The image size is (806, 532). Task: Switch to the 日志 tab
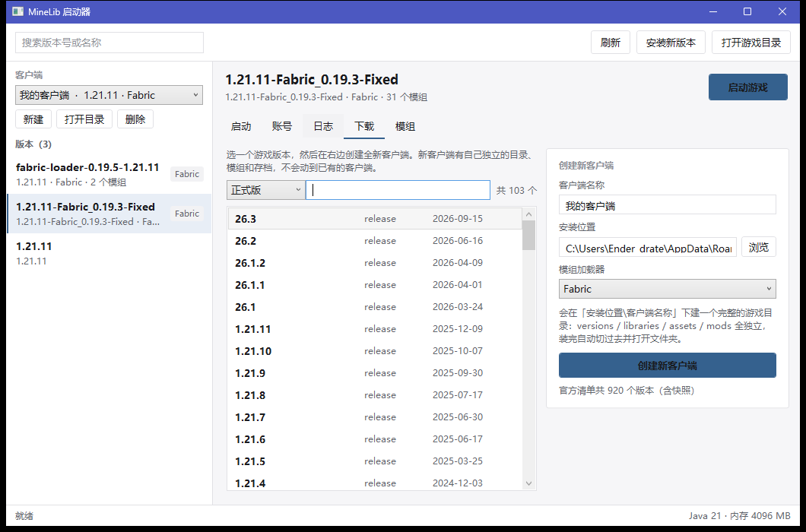coord(323,126)
